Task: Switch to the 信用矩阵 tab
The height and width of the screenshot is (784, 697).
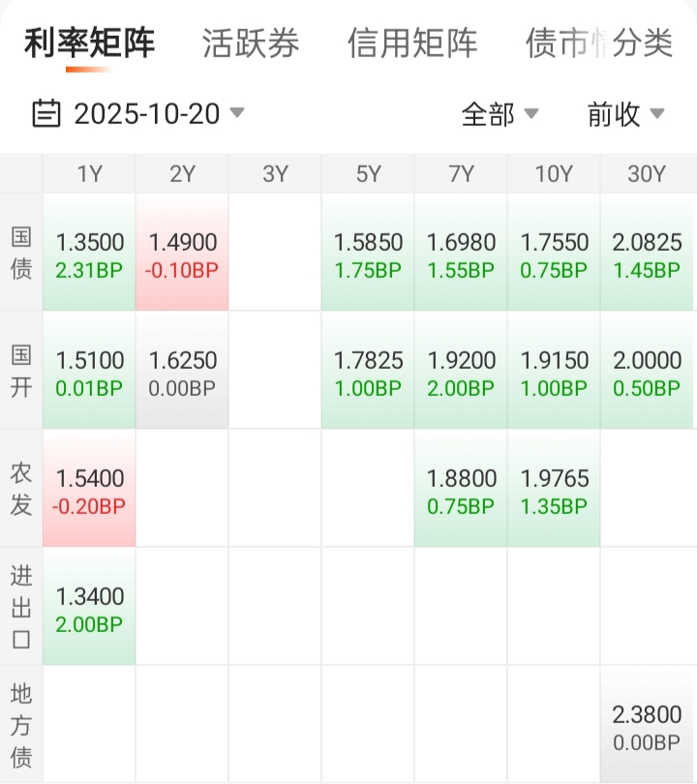Action: (412, 44)
